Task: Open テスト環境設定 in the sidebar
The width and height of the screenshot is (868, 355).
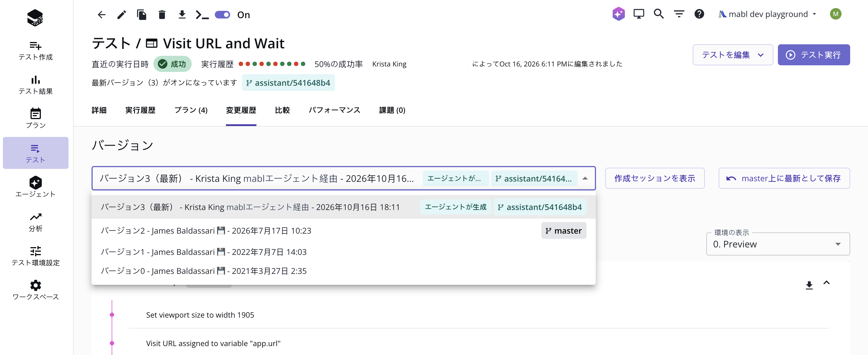Action: coord(36,256)
